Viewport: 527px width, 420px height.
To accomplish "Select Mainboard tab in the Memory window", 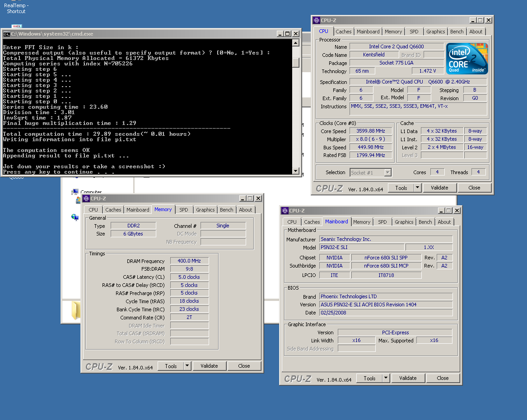I will tap(138, 210).
